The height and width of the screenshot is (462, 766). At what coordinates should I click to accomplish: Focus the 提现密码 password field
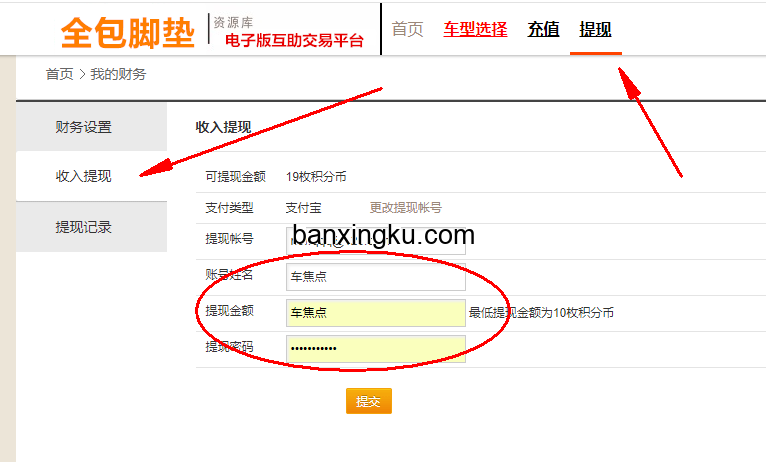pos(376,349)
